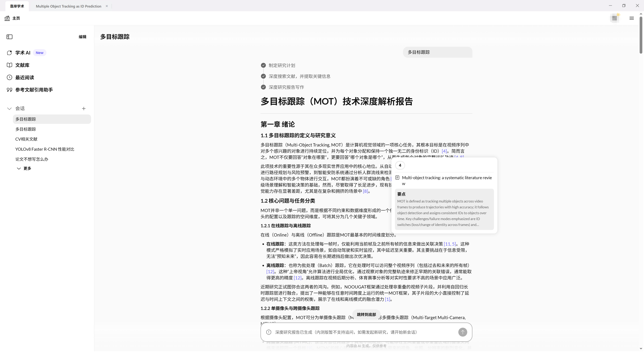Viewport: 644px width, 352px height.
Task: Collapse the left sidebar panel icon
Action: point(9,37)
